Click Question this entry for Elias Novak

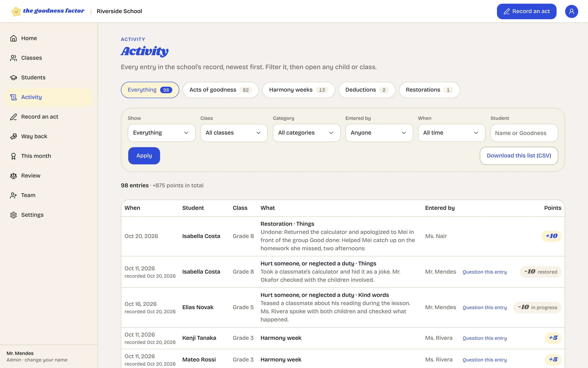484,307
